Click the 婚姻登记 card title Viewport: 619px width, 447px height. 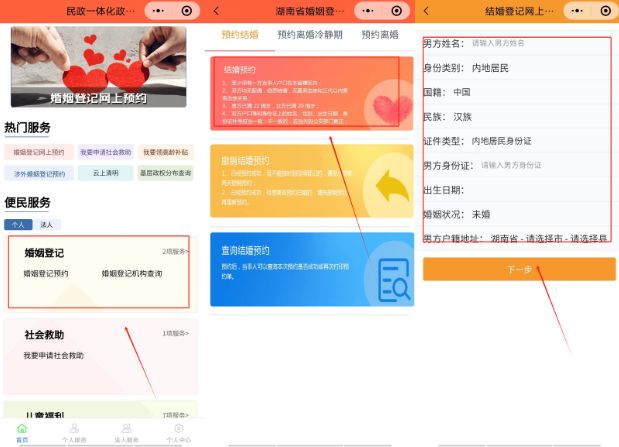point(44,253)
